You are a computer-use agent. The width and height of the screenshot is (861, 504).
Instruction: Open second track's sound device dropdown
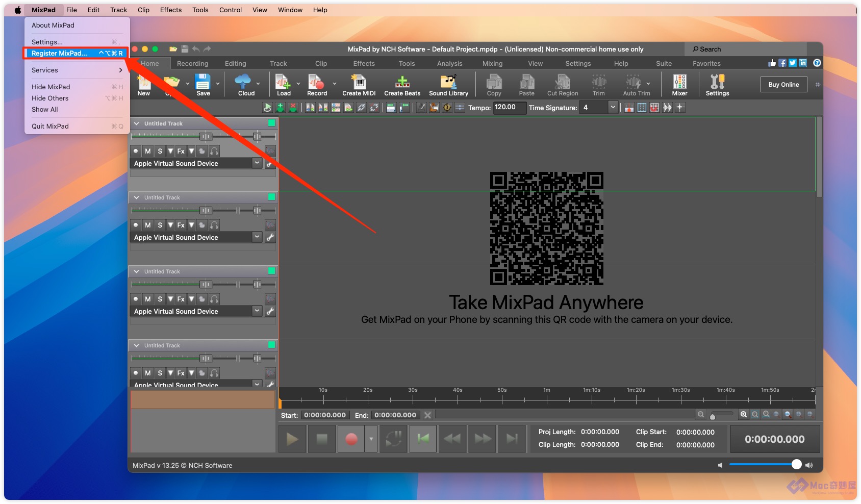point(257,237)
